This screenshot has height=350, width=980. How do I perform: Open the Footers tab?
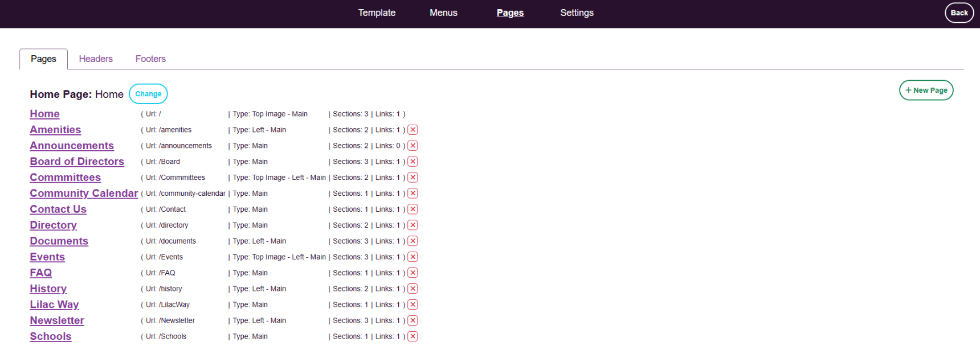[150, 59]
